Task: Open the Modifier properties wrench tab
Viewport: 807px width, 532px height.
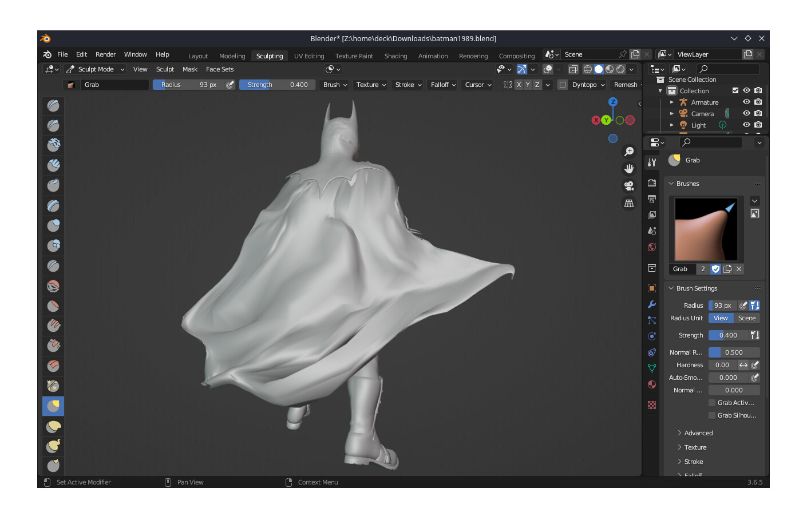Action: 652,304
